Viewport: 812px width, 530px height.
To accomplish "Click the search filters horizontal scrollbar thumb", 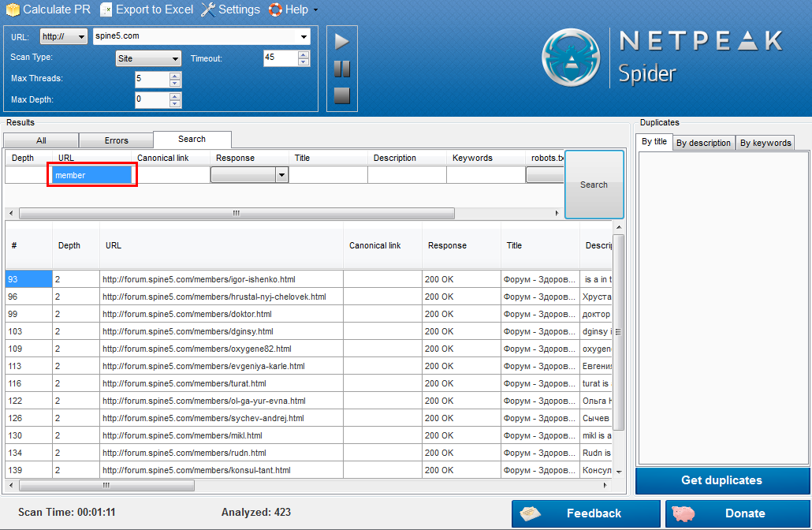I will coord(237,213).
